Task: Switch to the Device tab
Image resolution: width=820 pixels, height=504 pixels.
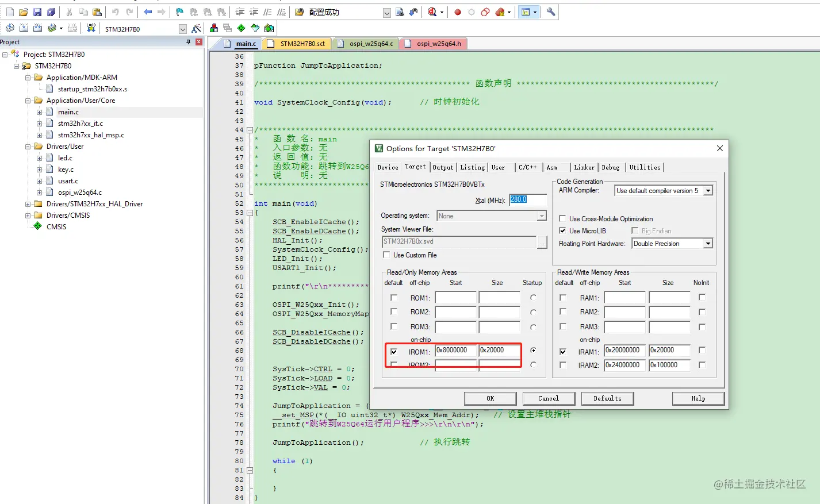Action: coord(388,167)
